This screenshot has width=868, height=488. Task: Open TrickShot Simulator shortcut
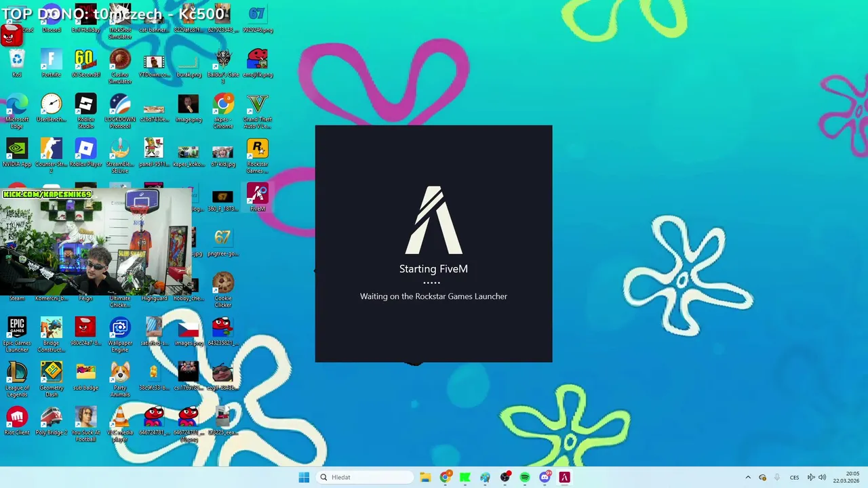click(120, 22)
